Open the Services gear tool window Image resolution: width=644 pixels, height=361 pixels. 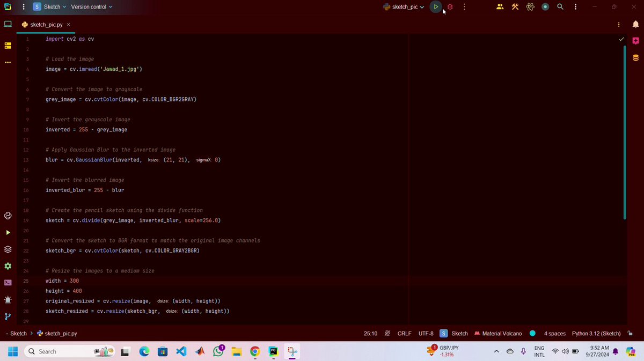point(8,266)
